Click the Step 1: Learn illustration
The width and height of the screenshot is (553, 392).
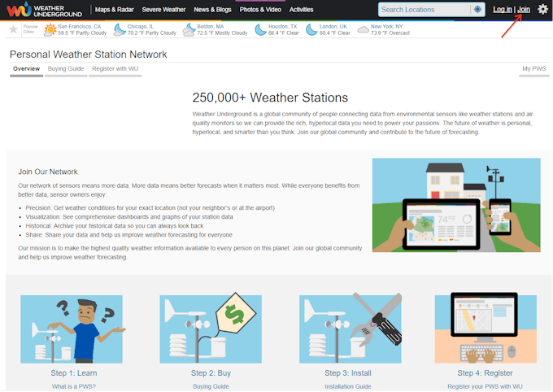(x=72, y=329)
